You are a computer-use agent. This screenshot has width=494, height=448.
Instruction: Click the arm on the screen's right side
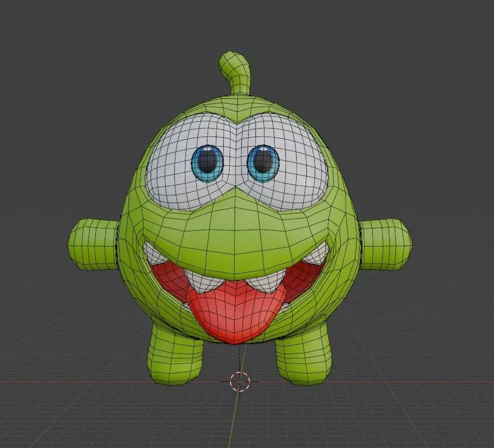385,244
